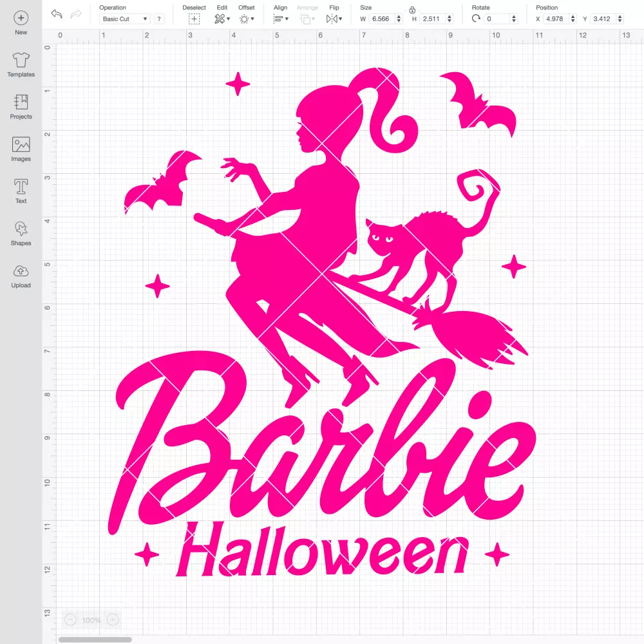The image size is (644, 644).
Task: Open the Operation Basic Cut dropdown
Action: pyautogui.click(x=125, y=19)
